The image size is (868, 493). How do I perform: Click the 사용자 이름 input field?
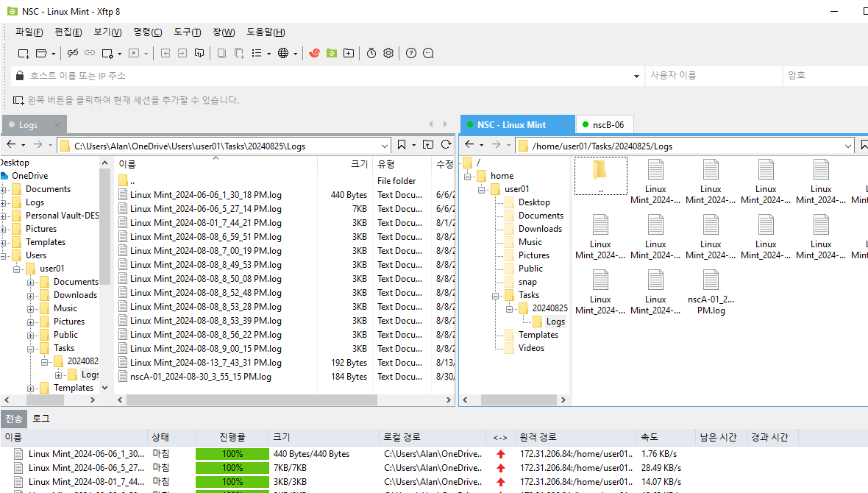click(714, 75)
